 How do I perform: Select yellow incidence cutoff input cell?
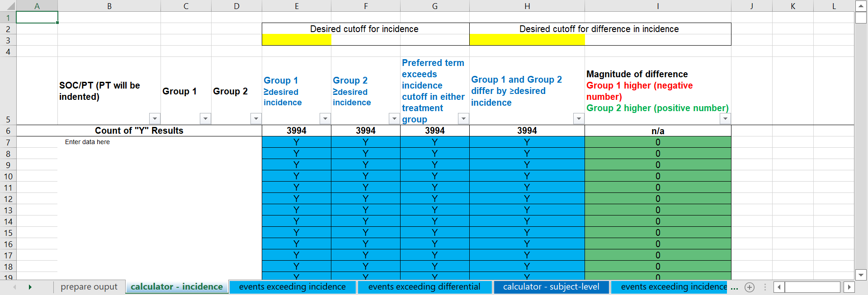(x=297, y=40)
